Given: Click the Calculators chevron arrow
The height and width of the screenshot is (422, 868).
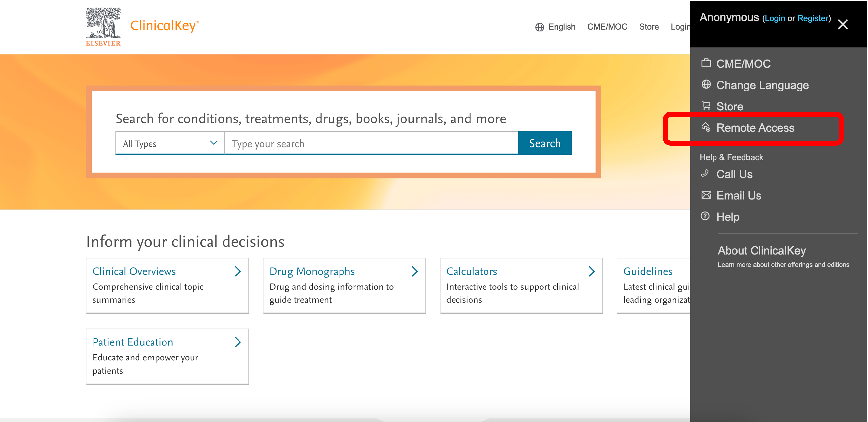Looking at the screenshot, I should tap(591, 272).
